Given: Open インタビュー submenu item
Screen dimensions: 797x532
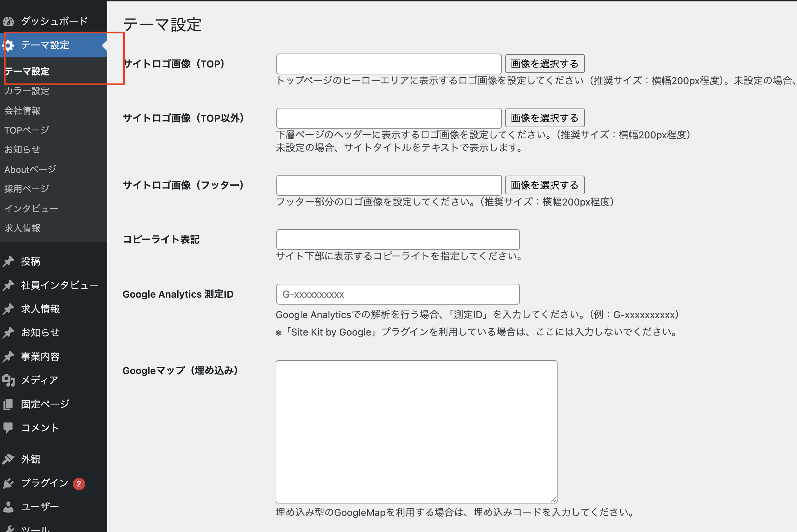Looking at the screenshot, I should (x=31, y=209).
